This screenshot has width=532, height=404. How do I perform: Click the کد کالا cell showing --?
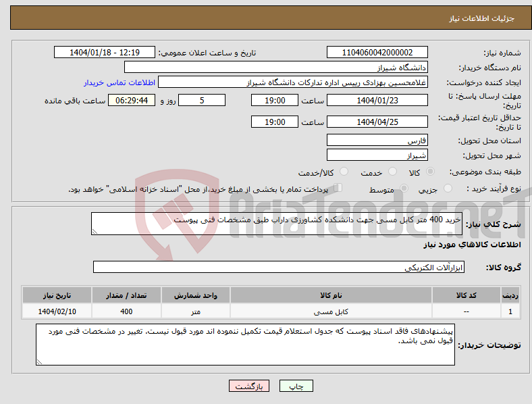click(467, 311)
